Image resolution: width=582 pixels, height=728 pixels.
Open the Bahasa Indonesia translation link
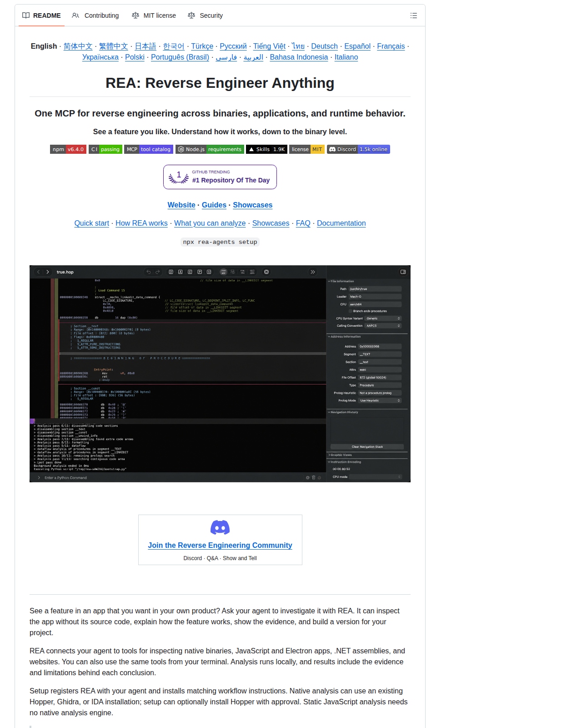coord(299,57)
